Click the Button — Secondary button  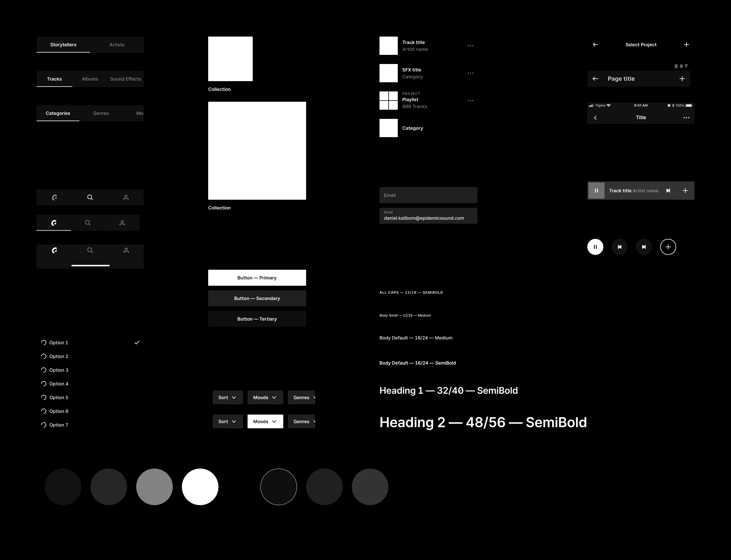click(257, 298)
